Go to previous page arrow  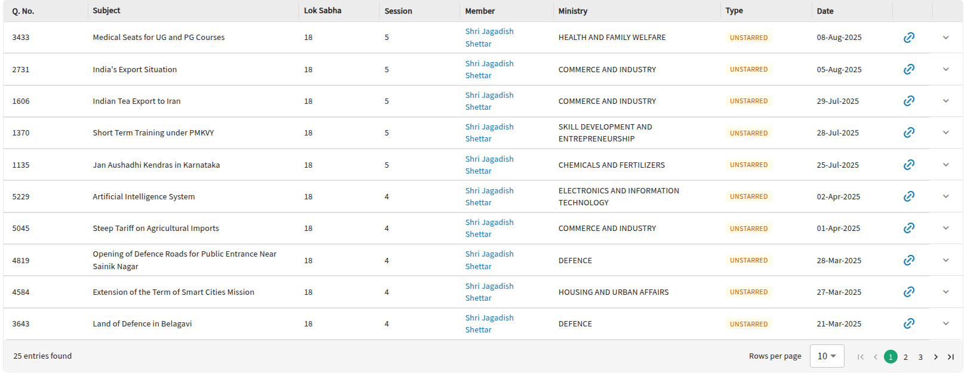tap(876, 357)
